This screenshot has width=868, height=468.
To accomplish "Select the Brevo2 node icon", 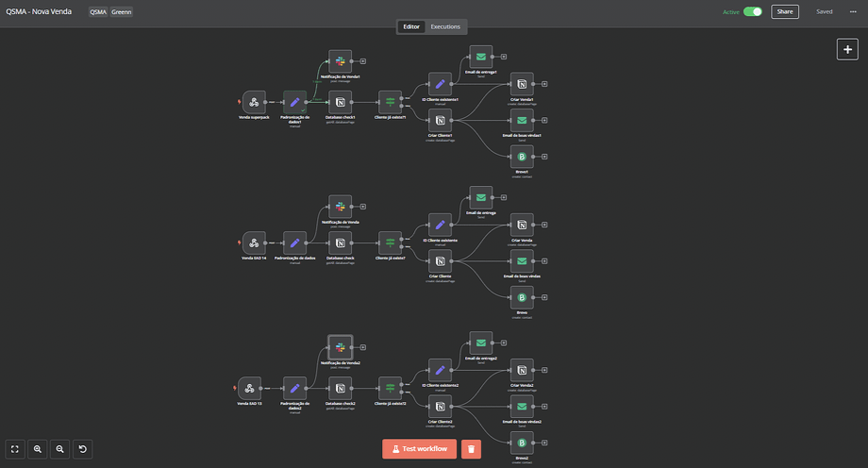I will (x=522, y=442).
